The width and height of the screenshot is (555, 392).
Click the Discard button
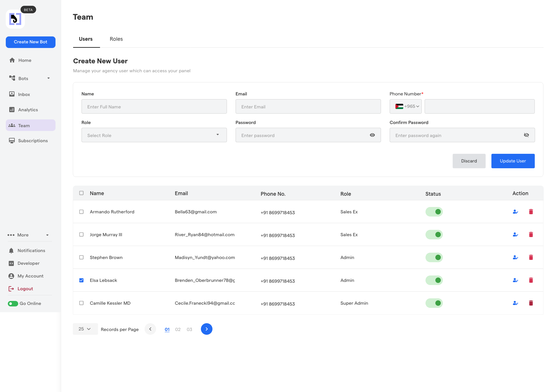point(469,161)
